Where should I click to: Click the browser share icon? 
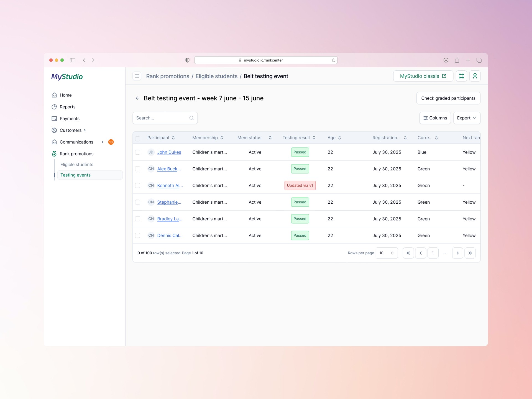pos(457,60)
